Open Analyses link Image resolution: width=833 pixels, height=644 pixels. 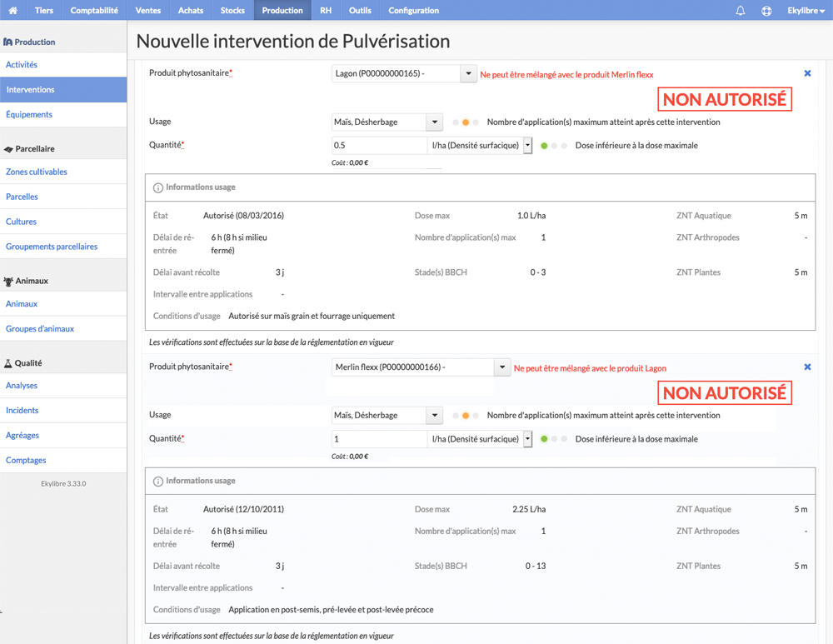(x=22, y=385)
